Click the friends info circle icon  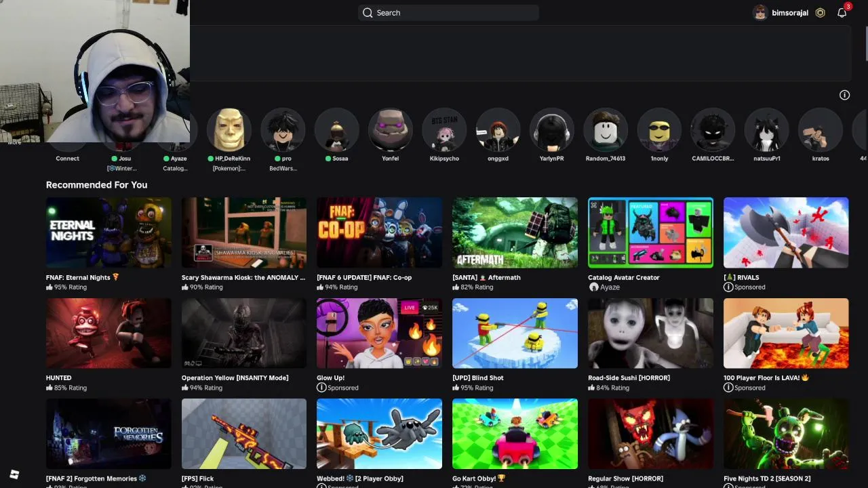844,95
